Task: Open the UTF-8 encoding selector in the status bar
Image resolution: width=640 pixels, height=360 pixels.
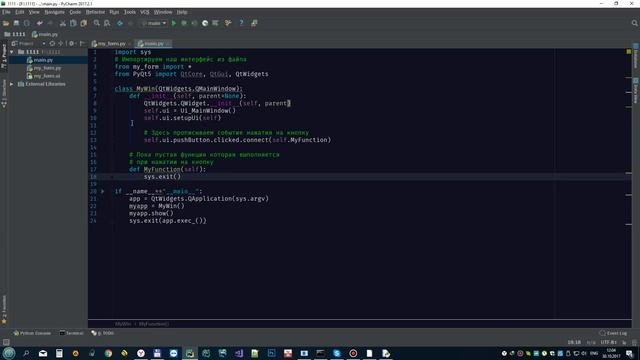Action: pyautogui.click(x=608, y=342)
